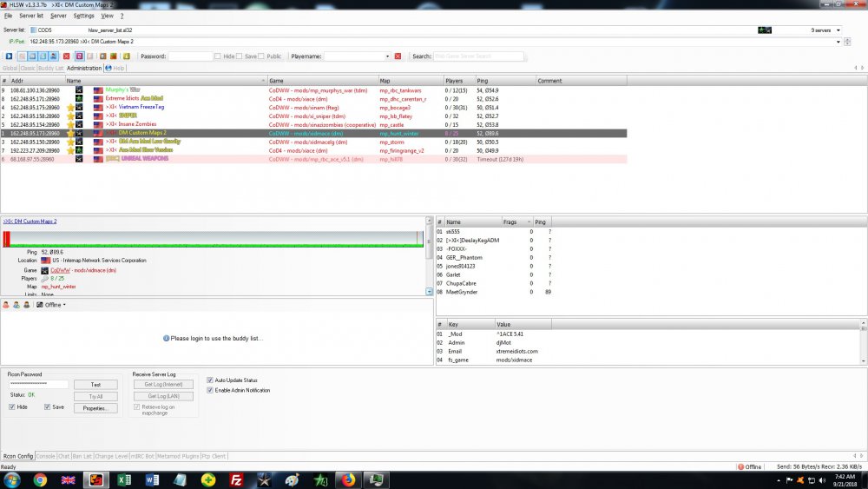Open Firefox from the taskbar
868x489 pixels.
click(x=347, y=479)
